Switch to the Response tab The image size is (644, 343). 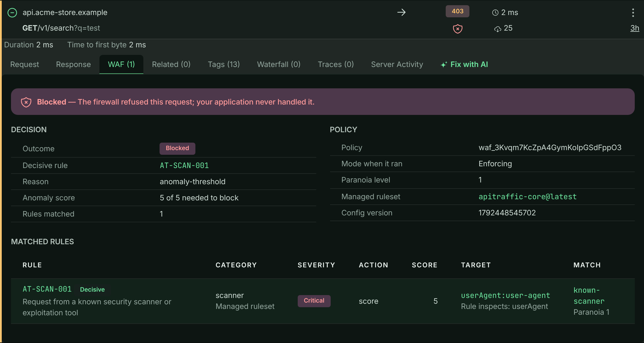pyautogui.click(x=73, y=64)
